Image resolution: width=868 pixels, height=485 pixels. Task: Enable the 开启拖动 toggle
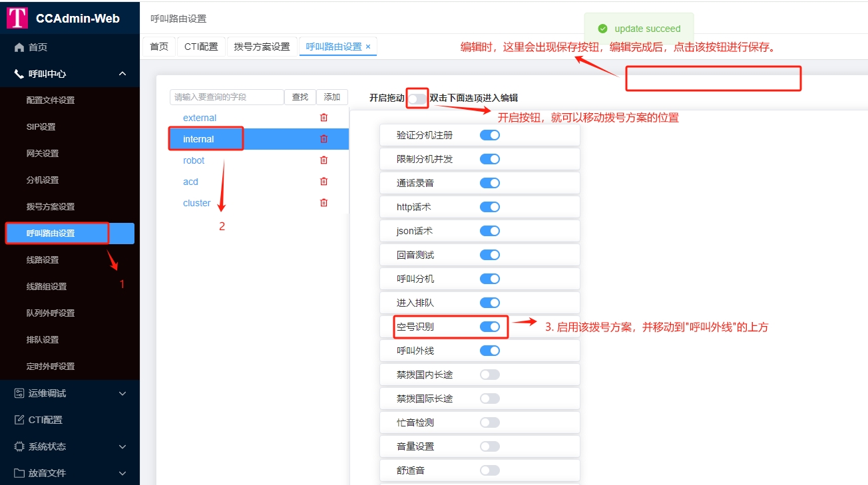417,97
